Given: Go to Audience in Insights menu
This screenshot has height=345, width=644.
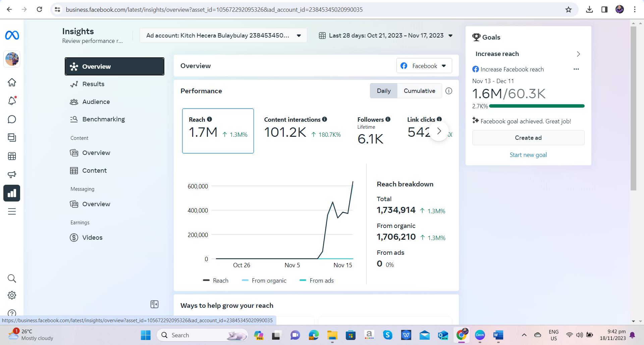Looking at the screenshot, I should point(96,102).
